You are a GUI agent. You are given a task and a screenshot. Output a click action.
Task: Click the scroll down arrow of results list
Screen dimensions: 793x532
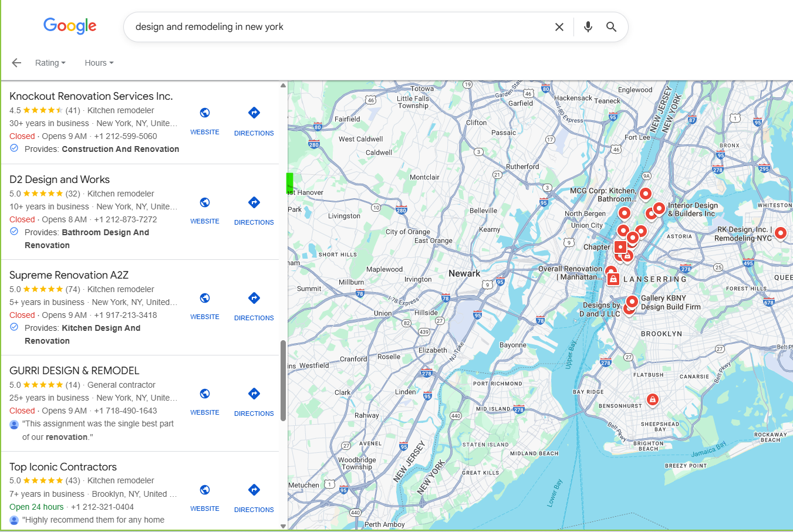coord(283,526)
